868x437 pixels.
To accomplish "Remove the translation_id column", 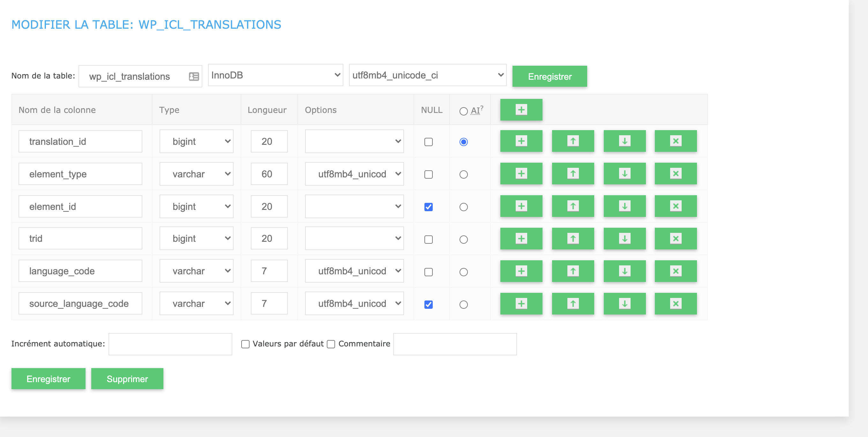I will (x=676, y=141).
